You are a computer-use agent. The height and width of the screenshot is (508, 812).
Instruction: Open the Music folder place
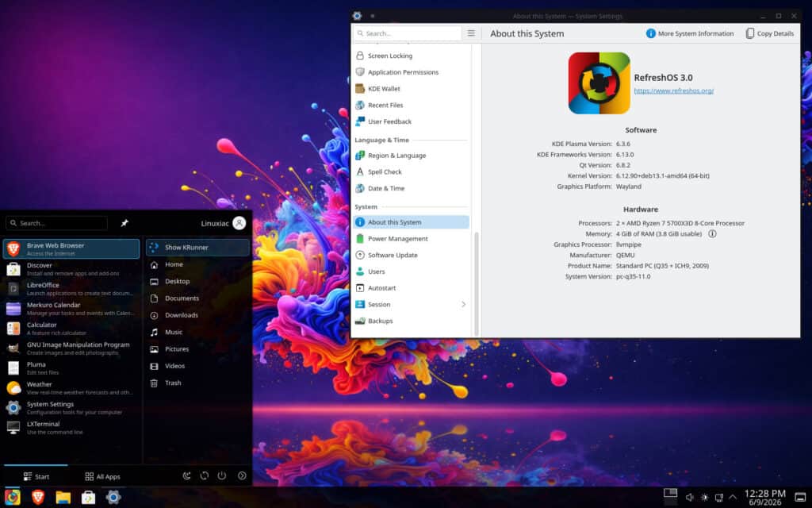coord(197,333)
